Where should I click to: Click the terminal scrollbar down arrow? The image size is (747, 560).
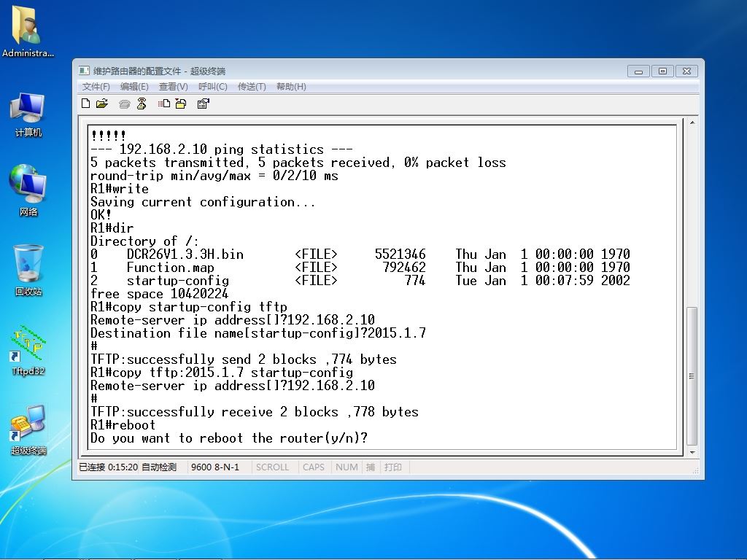tap(692, 452)
